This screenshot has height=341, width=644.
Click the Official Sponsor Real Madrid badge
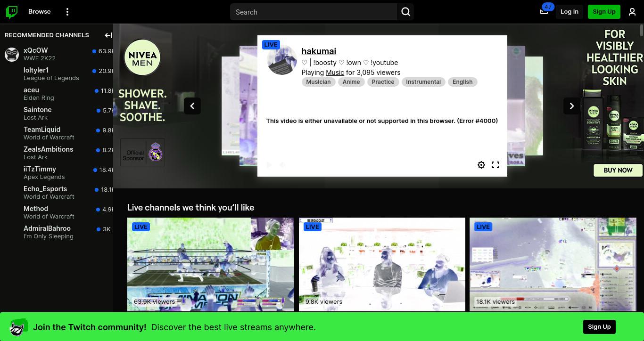[142, 152]
